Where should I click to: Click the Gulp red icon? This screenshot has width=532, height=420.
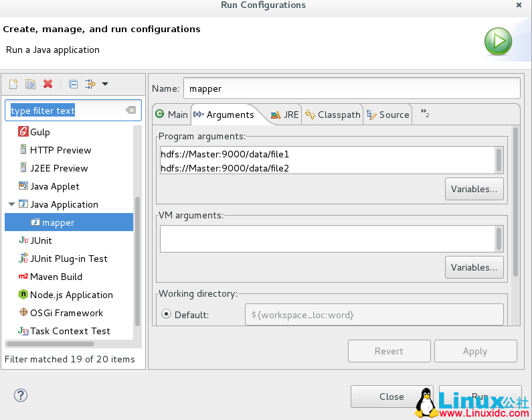click(23, 131)
